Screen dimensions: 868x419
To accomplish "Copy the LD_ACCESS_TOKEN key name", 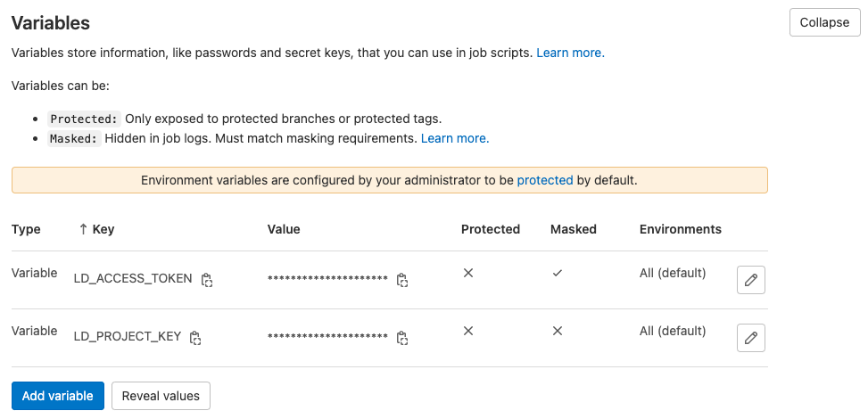I will [207, 280].
